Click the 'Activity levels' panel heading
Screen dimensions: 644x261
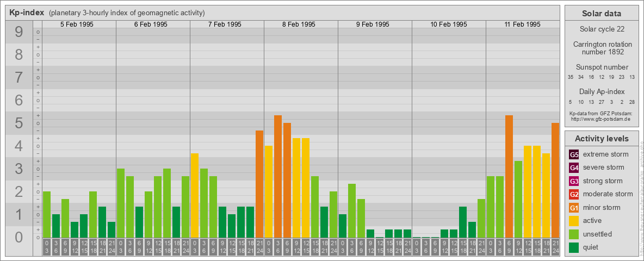pyautogui.click(x=602, y=139)
